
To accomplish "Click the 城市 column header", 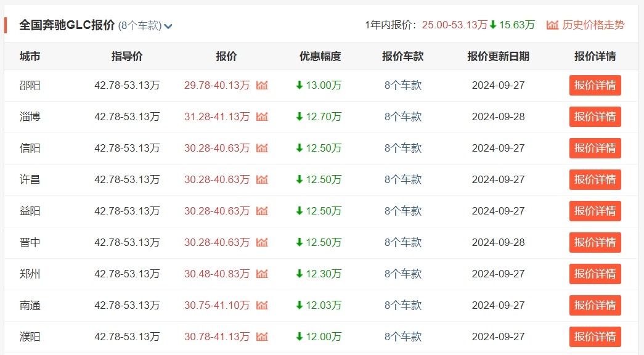I will 30,56.
